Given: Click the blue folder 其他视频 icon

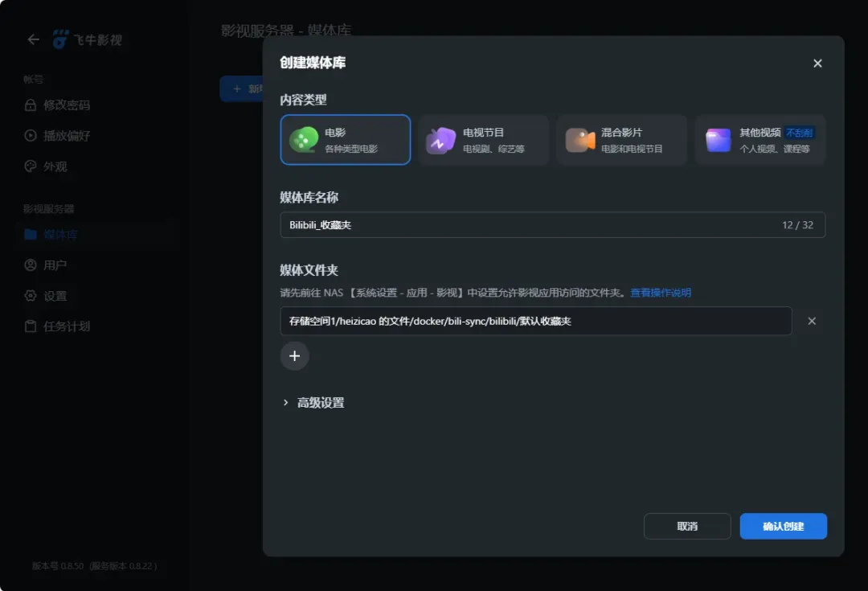Looking at the screenshot, I should coord(718,140).
